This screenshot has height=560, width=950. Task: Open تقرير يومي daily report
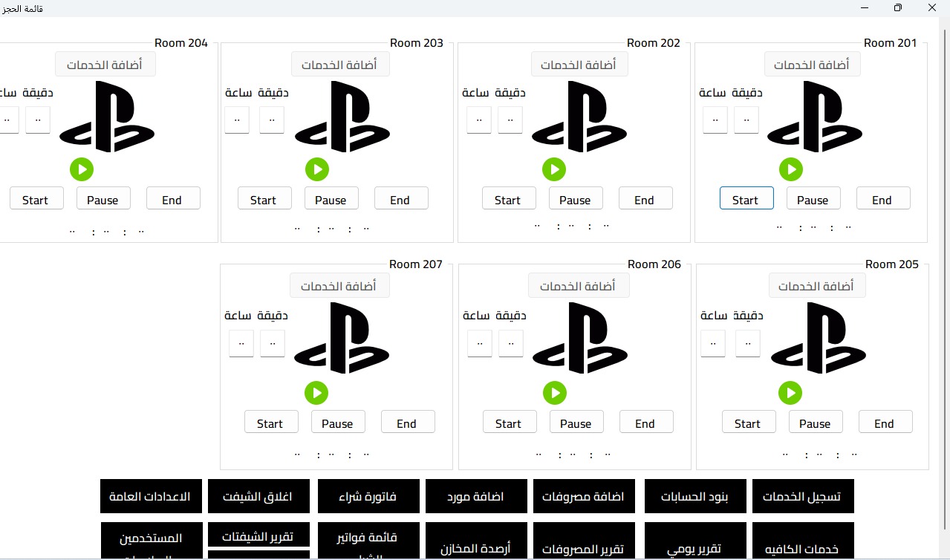coord(695,541)
